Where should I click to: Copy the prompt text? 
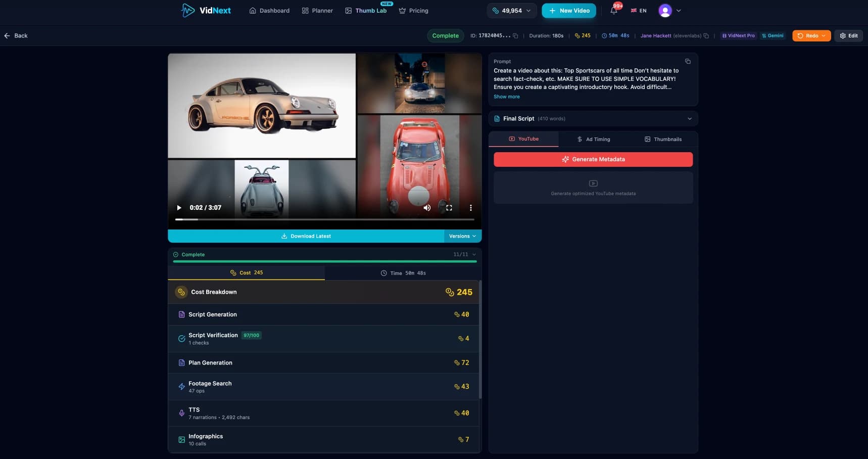[x=688, y=61]
